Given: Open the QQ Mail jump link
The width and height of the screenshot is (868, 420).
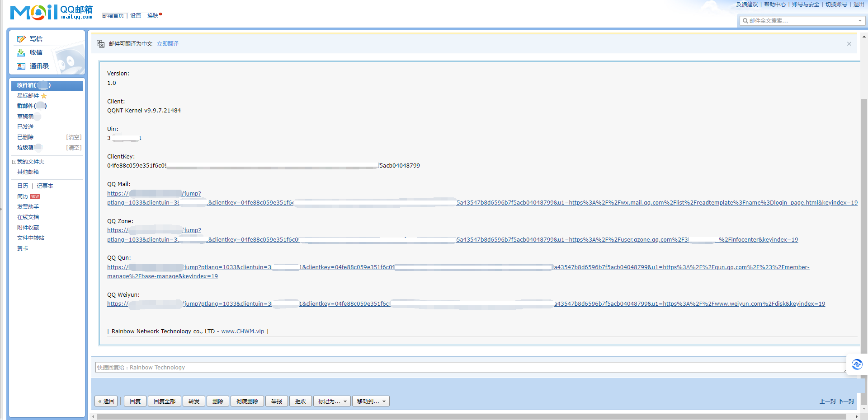Looking at the screenshot, I should pyautogui.click(x=482, y=198).
